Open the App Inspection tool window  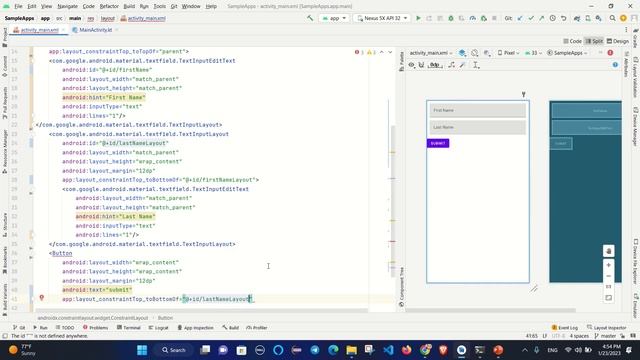(x=195, y=327)
